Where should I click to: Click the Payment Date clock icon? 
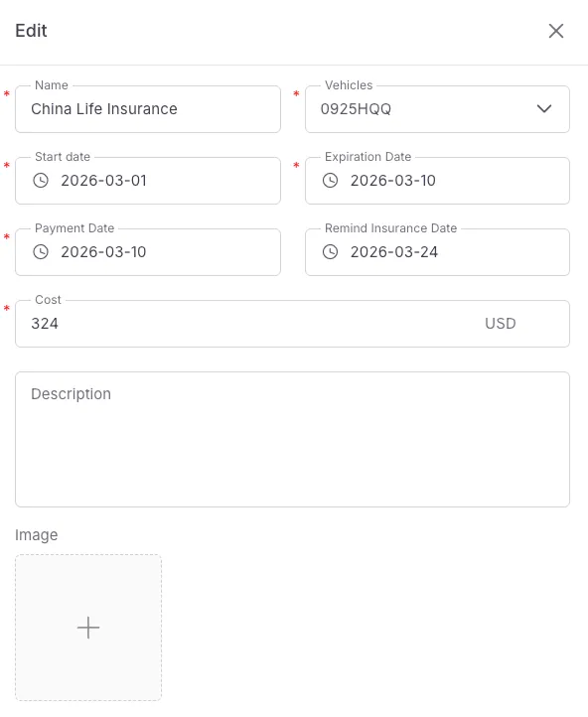coord(41,252)
